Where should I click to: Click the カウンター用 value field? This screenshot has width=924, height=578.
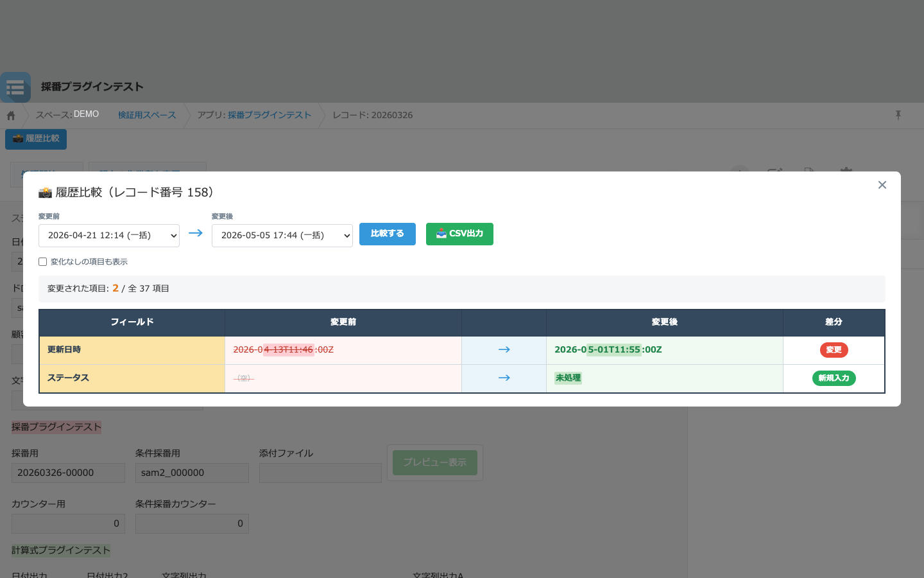[68, 523]
